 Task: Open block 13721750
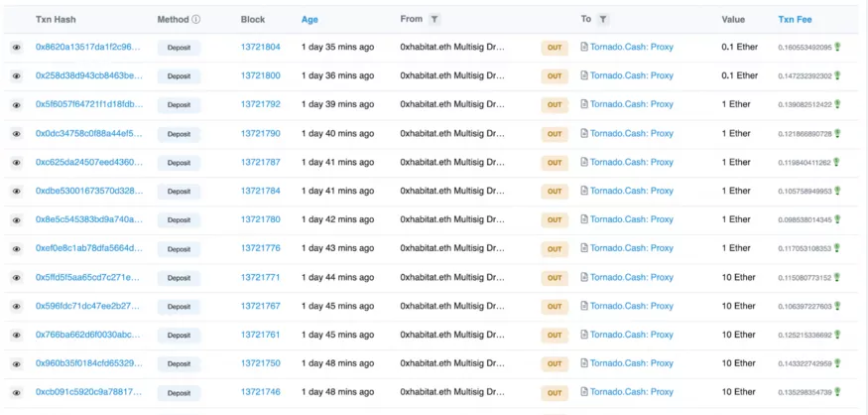[x=260, y=363]
